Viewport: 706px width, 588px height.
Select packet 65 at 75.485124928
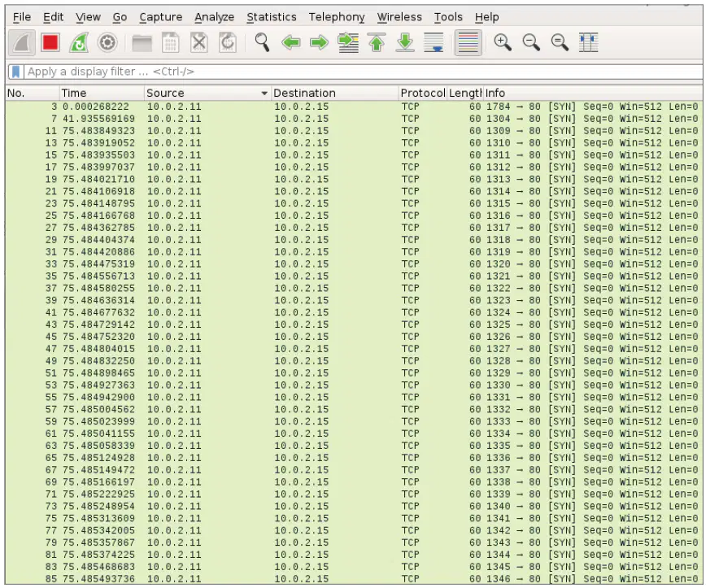[x=354, y=458]
